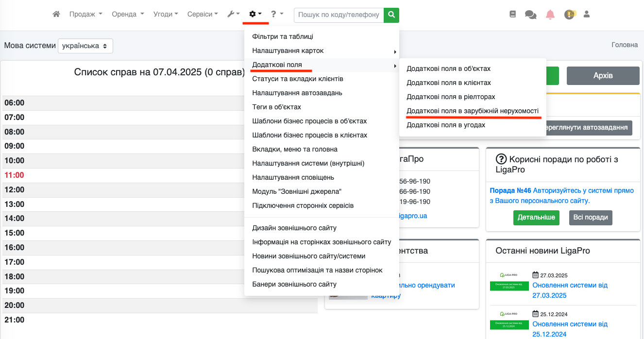644x339 pixels.
Task: Click the Архів button
Action: pyautogui.click(x=603, y=76)
